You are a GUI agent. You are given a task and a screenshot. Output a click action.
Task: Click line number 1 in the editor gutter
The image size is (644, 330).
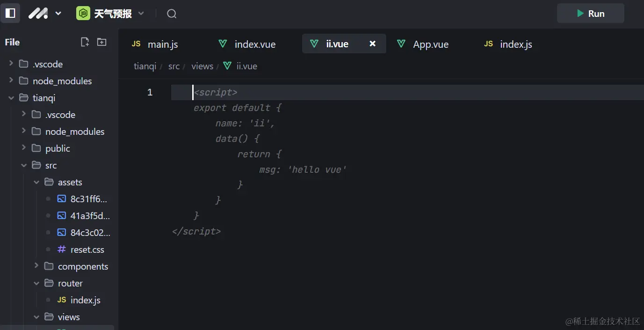150,92
